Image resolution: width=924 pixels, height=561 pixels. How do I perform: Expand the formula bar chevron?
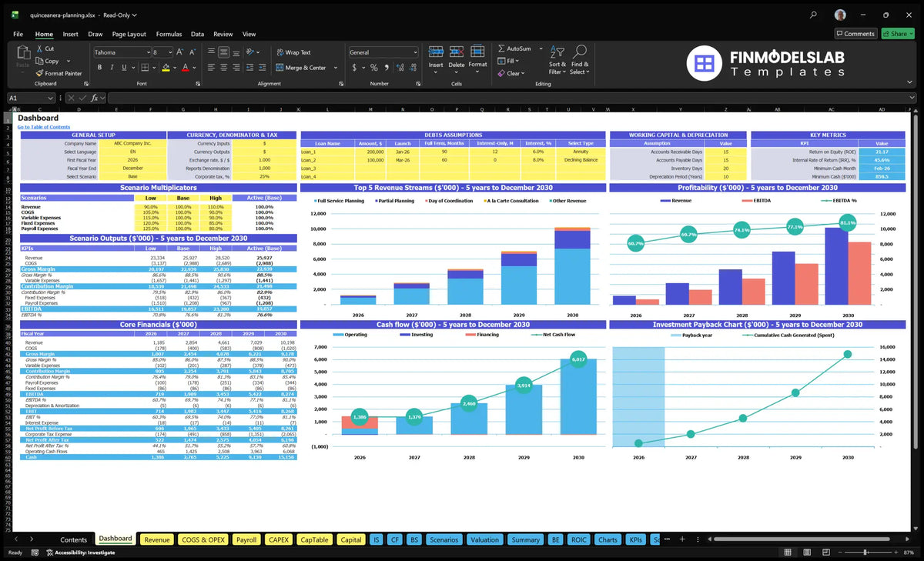tap(911, 98)
